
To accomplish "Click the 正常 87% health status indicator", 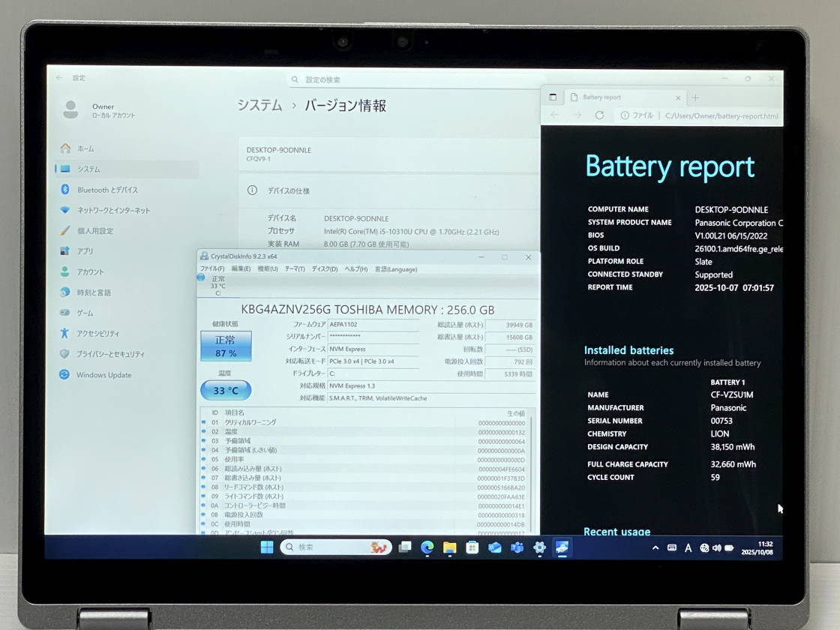I will point(226,346).
